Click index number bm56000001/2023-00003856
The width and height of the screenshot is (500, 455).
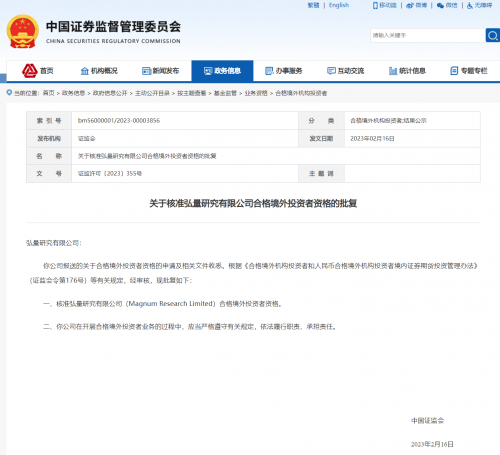119,121
